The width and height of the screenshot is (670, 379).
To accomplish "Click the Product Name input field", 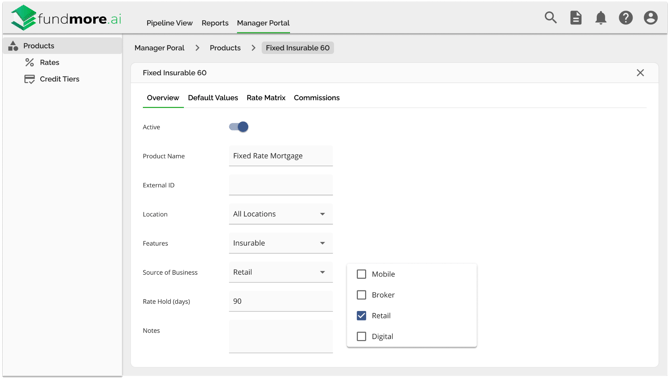I will pos(281,156).
